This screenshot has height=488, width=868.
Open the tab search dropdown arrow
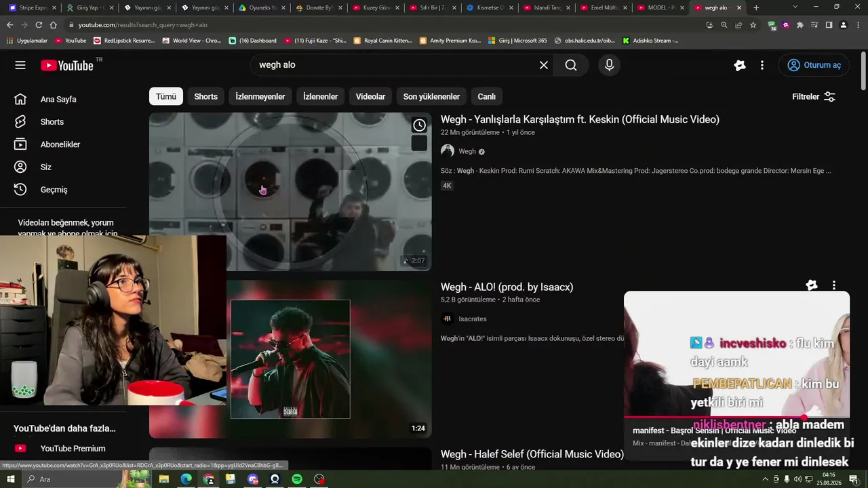click(795, 7)
